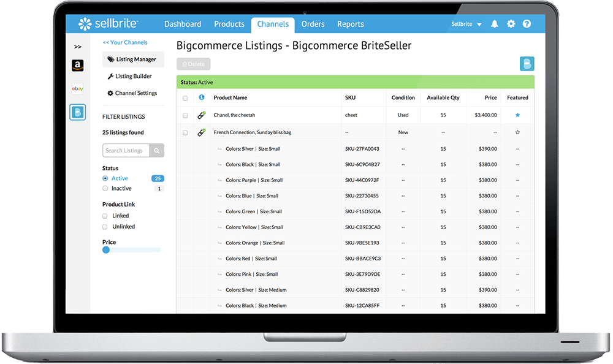Open notifications bell icon
613x364 pixels.
(x=495, y=25)
